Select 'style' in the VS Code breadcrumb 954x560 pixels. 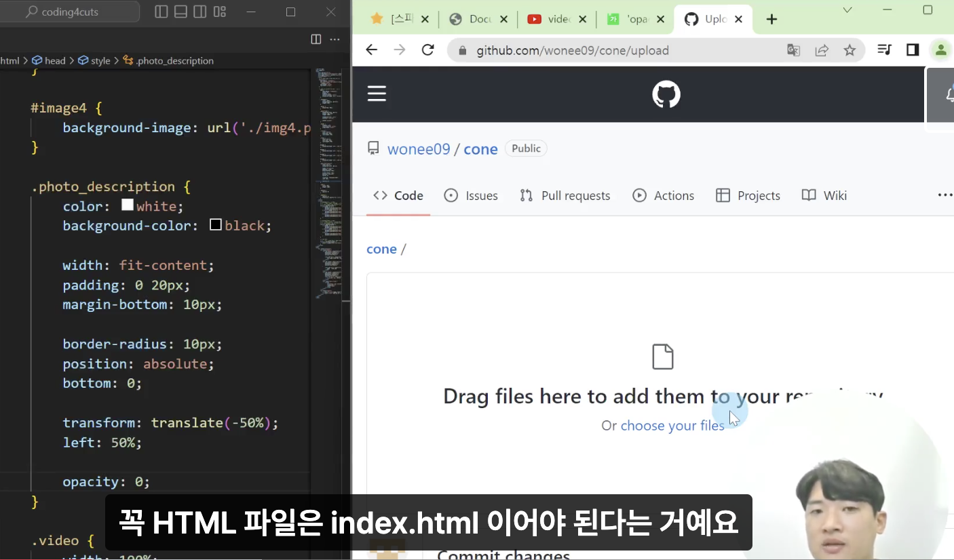(x=94, y=60)
